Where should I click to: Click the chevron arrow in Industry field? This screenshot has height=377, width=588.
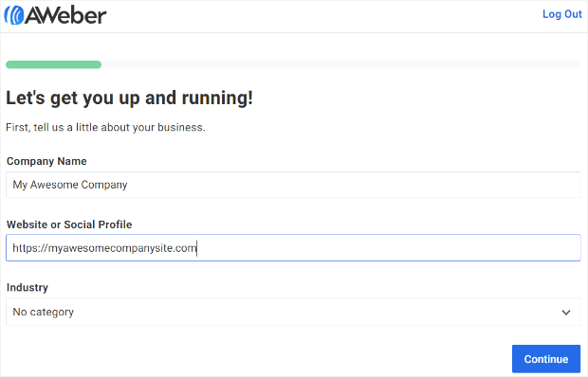pyautogui.click(x=566, y=313)
